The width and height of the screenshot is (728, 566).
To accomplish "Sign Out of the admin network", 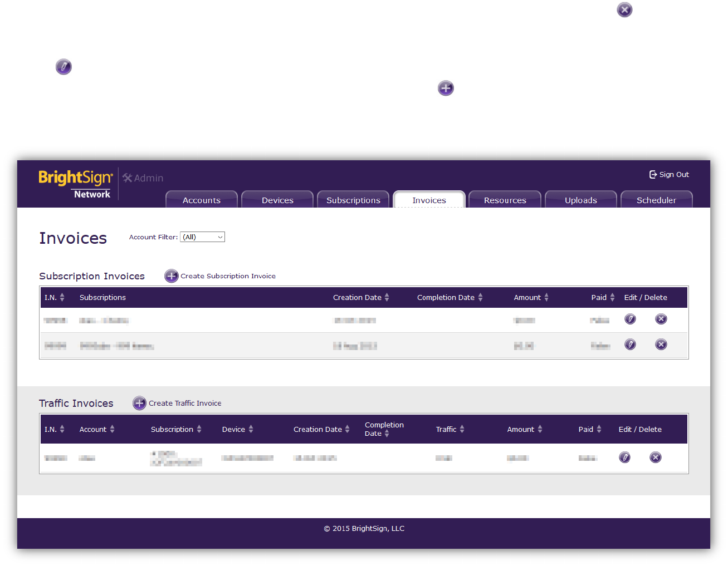I will [669, 175].
